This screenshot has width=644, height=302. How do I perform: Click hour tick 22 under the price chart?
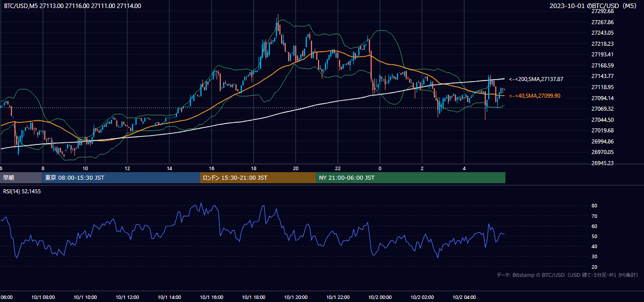[338, 168]
